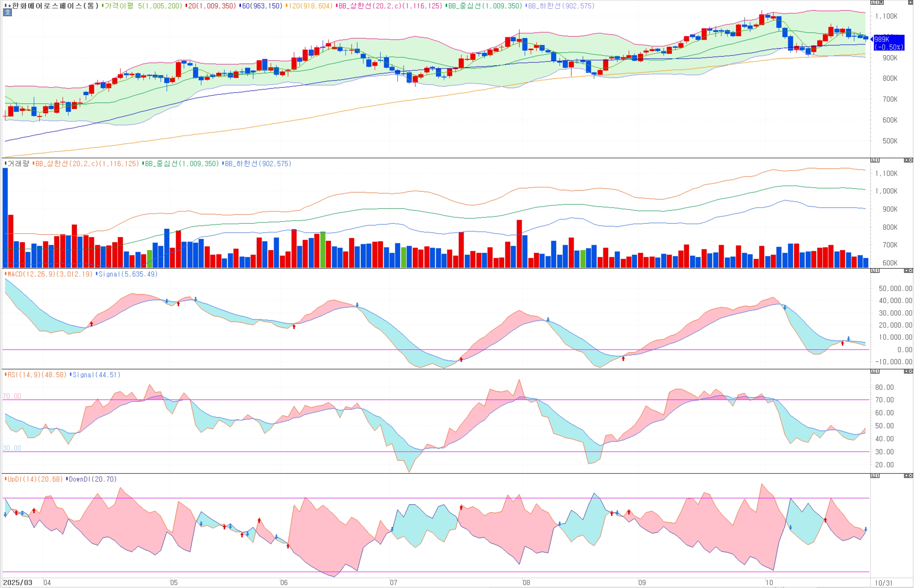
Task: Close the RSI indicator panel
Action: click(911, 371)
